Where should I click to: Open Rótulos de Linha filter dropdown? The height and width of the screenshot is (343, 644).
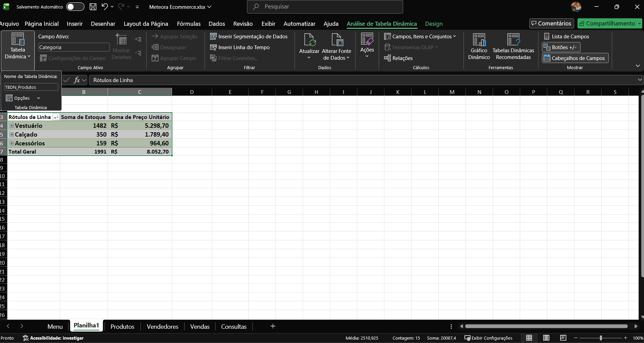click(56, 117)
